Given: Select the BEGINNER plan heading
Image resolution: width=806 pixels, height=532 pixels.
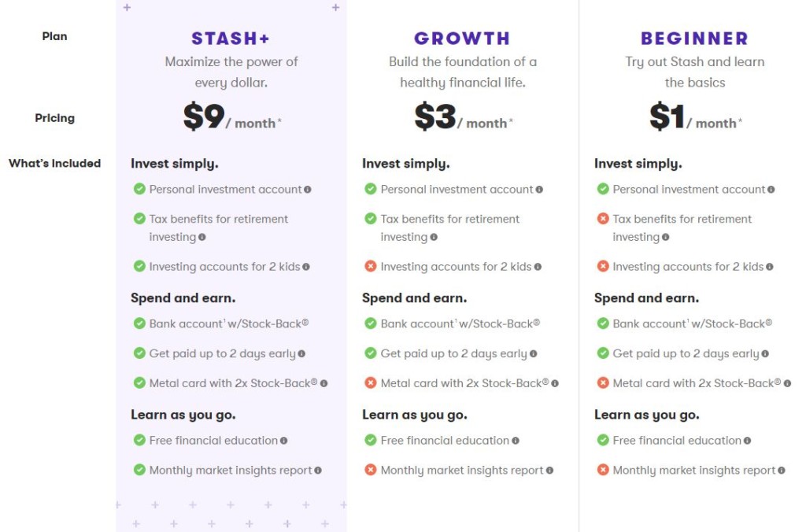Looking at the screenshot, I should (694, 39).
